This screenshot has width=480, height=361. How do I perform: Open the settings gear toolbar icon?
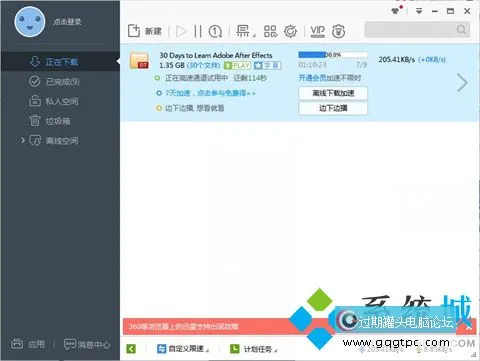(x=291, y=31)
